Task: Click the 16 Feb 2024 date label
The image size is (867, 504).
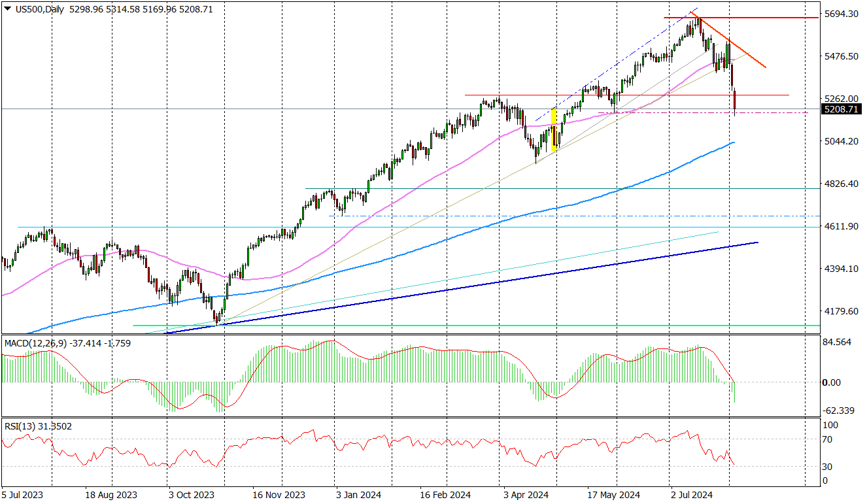Action: coord(445,496)
